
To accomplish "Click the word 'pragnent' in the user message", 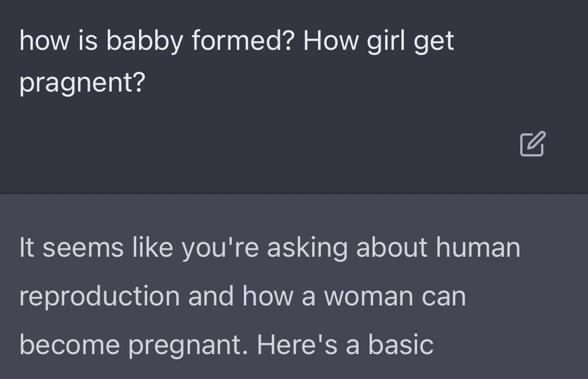I will [81, 83].
